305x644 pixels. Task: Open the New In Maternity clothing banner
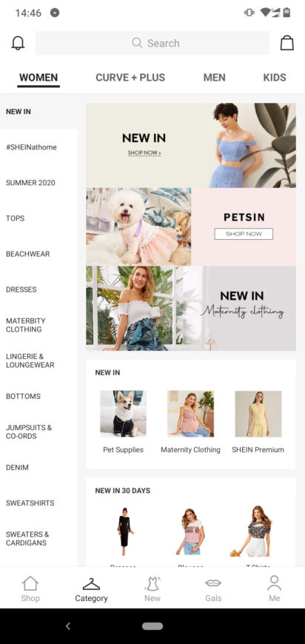point(191,308)
